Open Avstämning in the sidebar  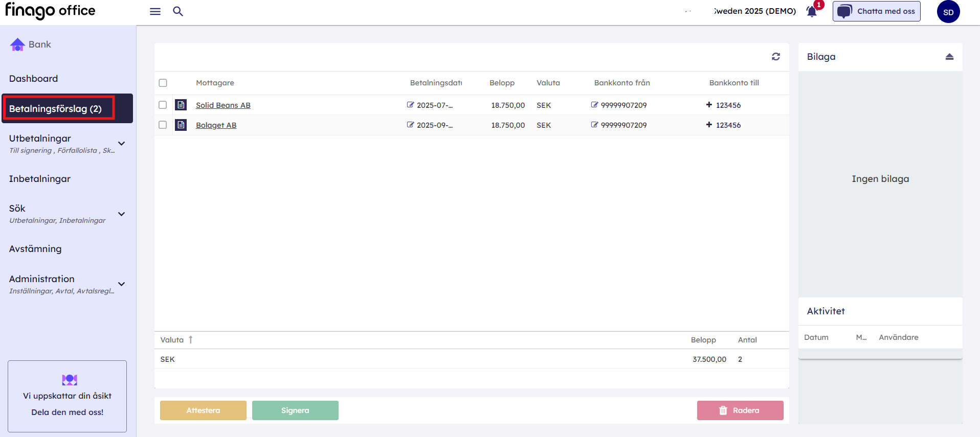[35, 249]
